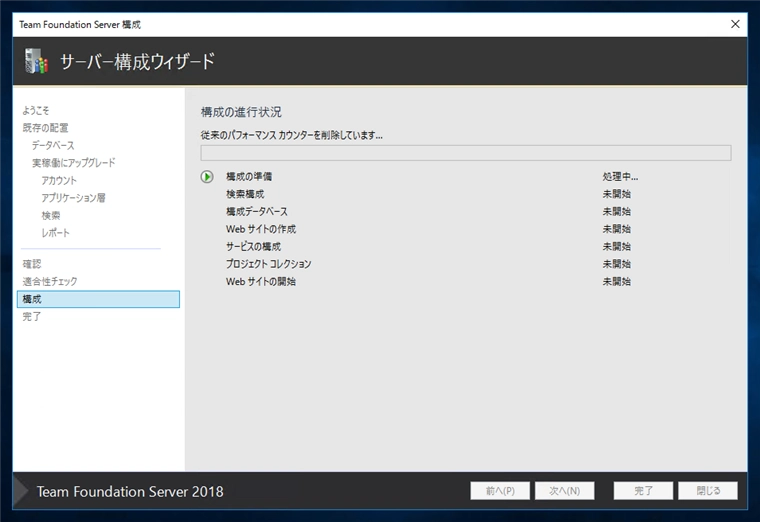Viewport: 760px width, 522px height.
Task: Click the 未開始 status of Web サイトの開始
Action: [617, 281]
